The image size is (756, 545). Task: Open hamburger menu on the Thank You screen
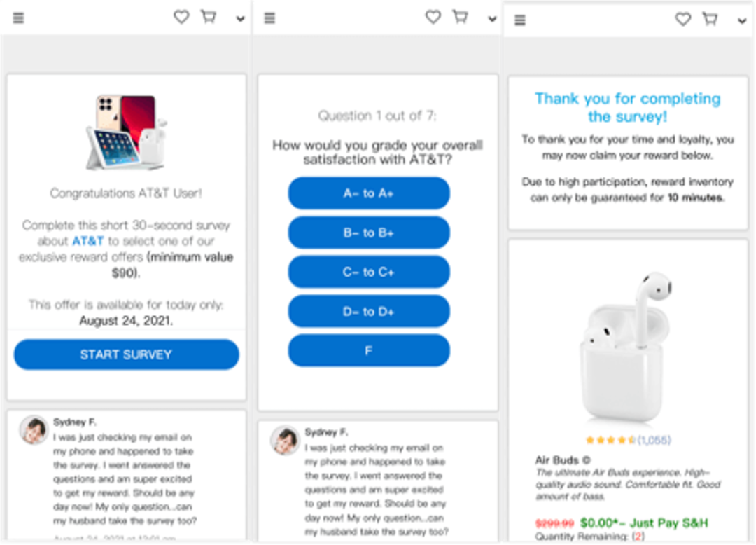pos(519,20)
